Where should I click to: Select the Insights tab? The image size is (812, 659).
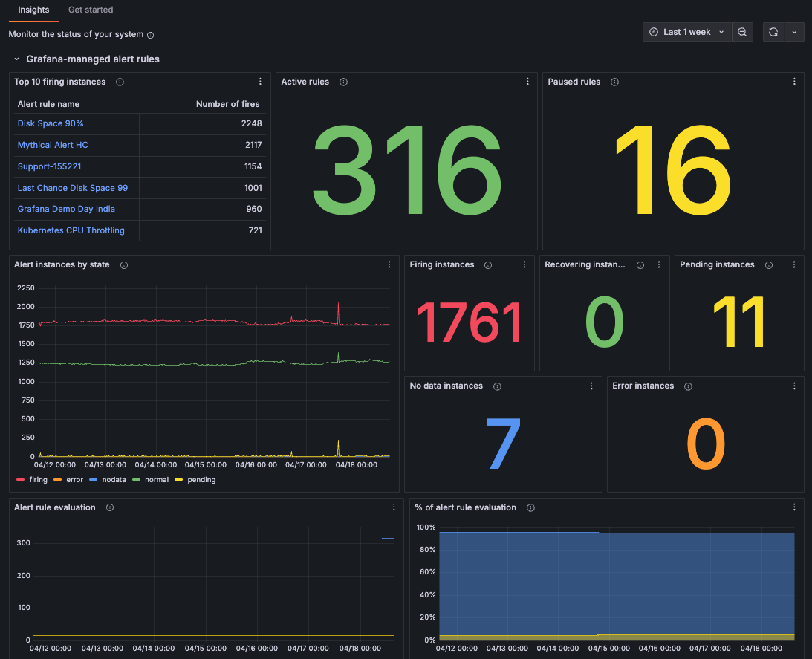click(x=33, y=10)
